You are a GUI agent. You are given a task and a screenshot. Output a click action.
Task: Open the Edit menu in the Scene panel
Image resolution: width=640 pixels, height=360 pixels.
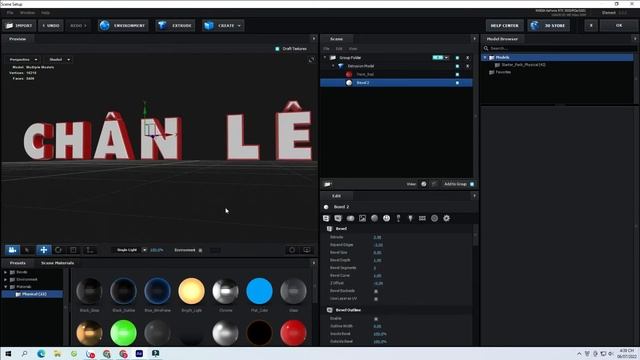pyautogui.click(x=339, y=49)
